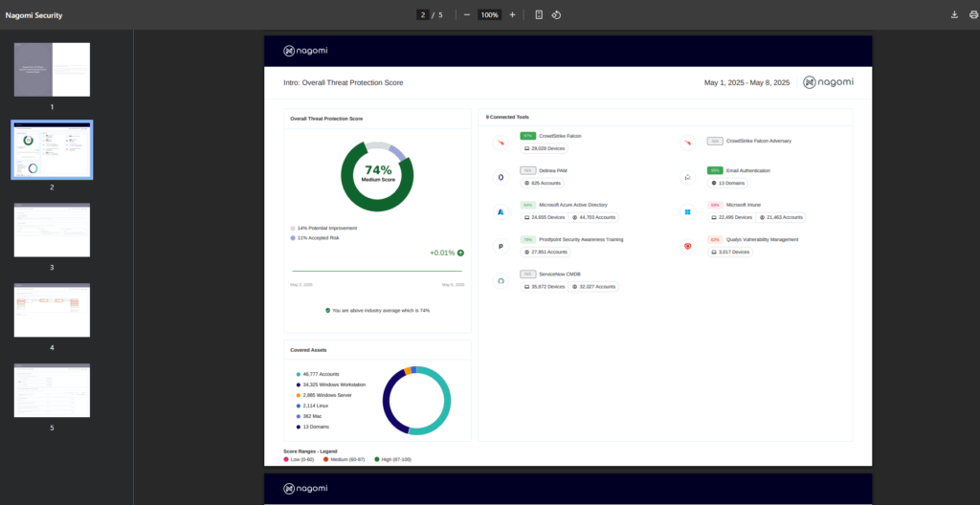Screen dimensions: 980x505
Task: Click the Proofpoint logo icon
Action: pos(501,246)
